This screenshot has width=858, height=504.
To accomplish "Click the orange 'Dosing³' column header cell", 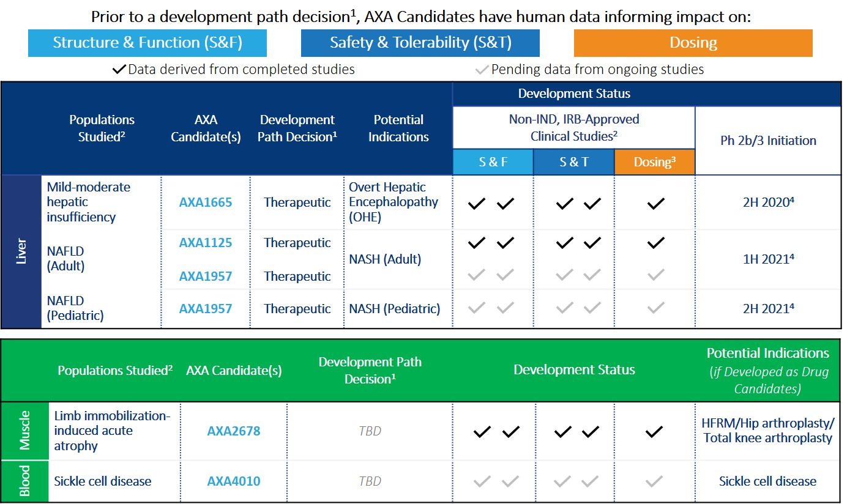I will tap(655, 162).
